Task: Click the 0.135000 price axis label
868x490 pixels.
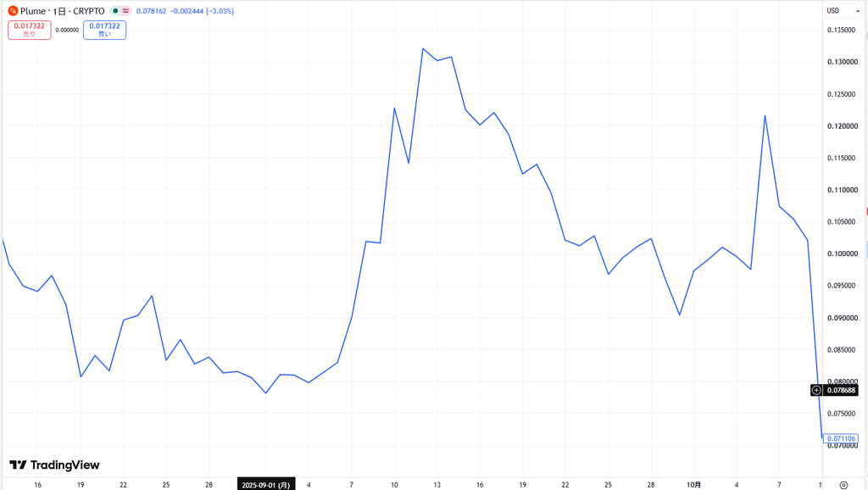Action: click(x=842, y=30)
